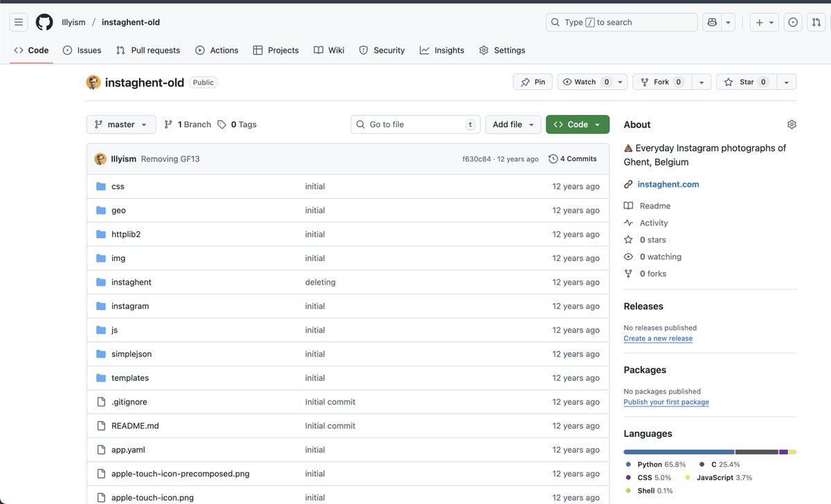Click the Python segment of language bar
The image size is (831, 504).
(679, 452)
